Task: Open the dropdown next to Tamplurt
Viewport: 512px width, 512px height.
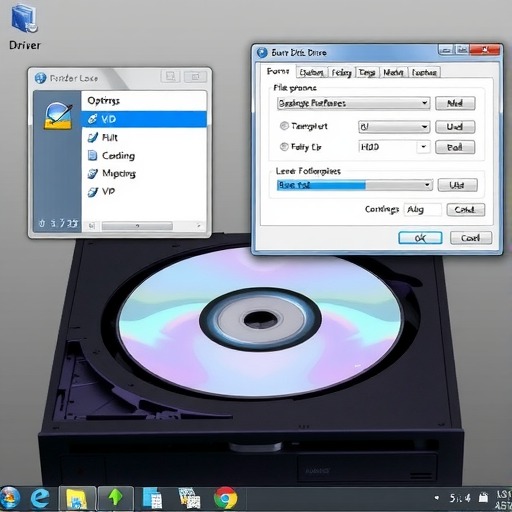Action: coord(394,127)
